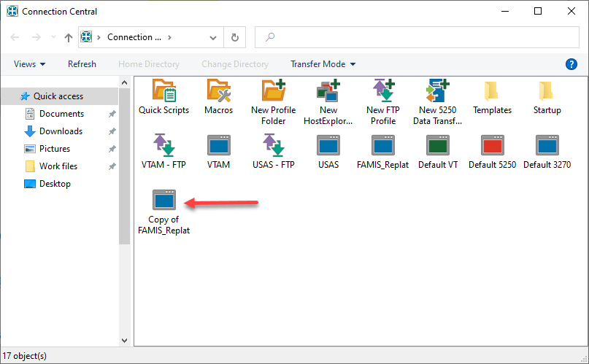Image resolution: width=589 pixels, height=364 pixels.
Task: Open Documents in the navigation pane
Action: [x=61, y=114]
